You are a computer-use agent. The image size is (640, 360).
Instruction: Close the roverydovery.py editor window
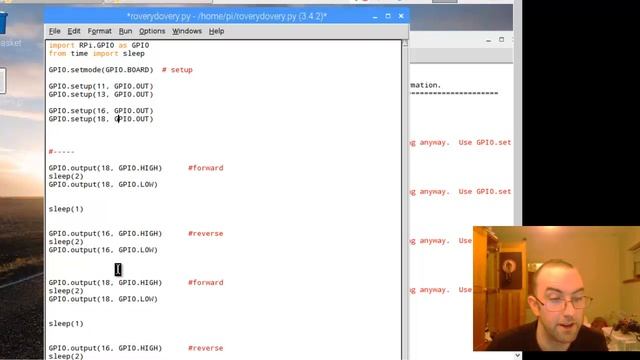401,16
